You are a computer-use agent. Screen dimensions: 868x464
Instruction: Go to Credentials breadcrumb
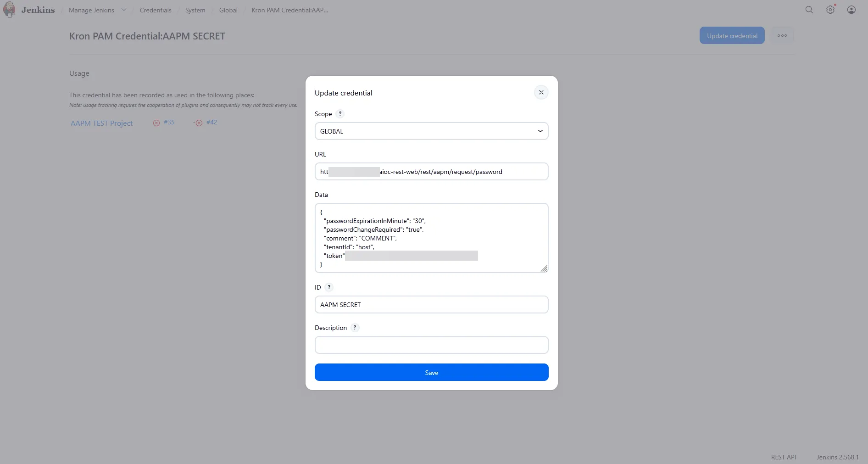156,10
